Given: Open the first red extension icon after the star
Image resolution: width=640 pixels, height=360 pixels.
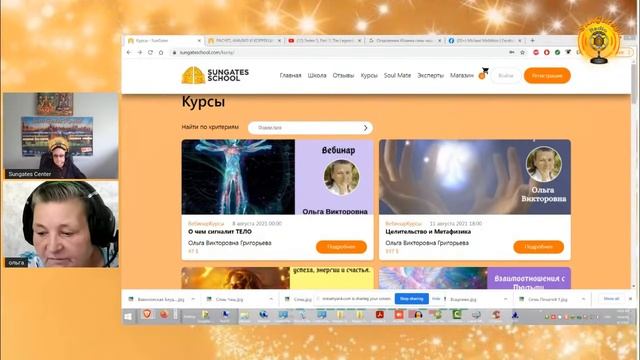Looking at the screenshot, I should point(536,52).
